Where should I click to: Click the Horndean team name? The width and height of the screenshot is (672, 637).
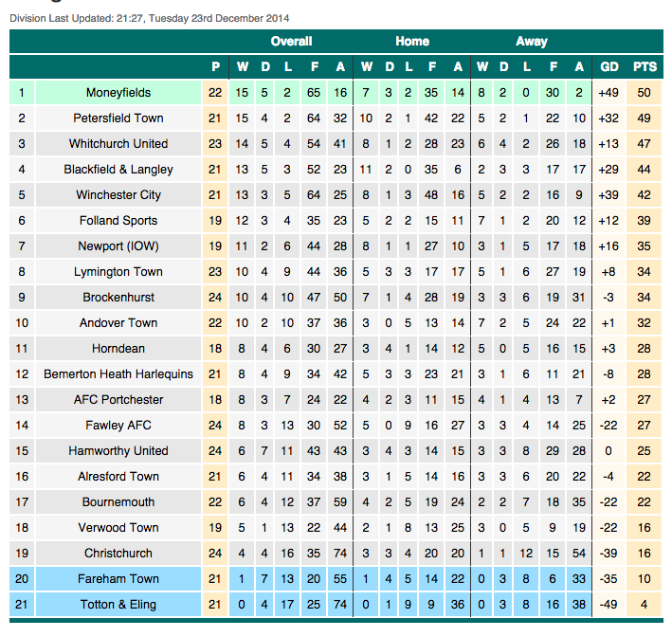pyautogui.click(x=118, y=349)
